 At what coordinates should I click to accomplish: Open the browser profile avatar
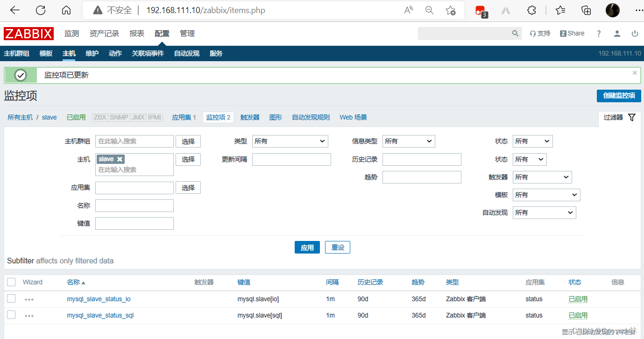[612, 10]
